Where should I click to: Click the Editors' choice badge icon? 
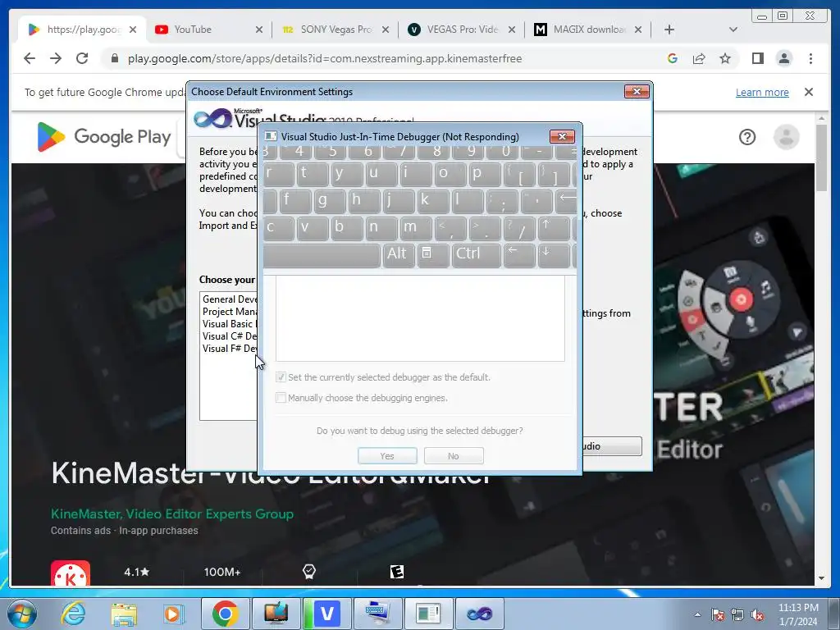[x=309, y=572]
